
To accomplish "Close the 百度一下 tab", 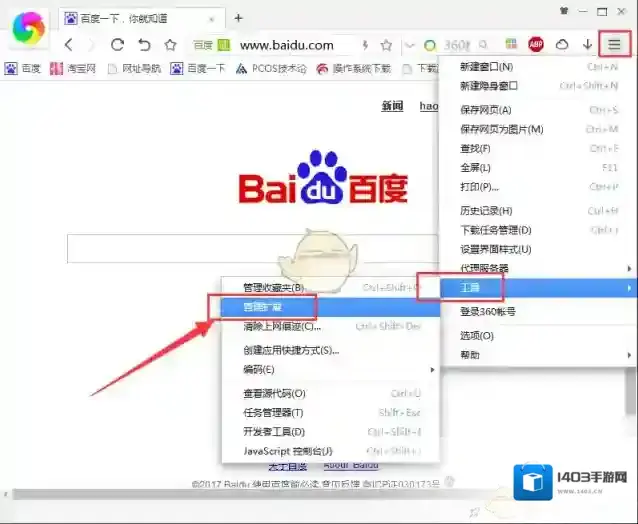I will click(212, 19).
